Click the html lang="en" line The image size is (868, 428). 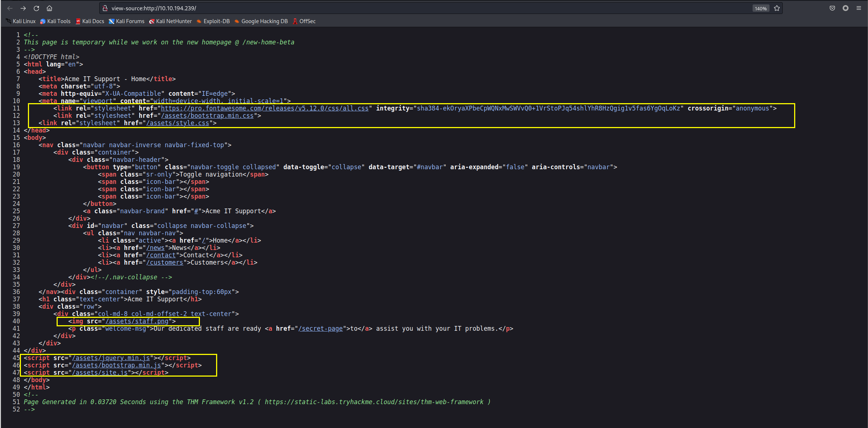point(53,64)
